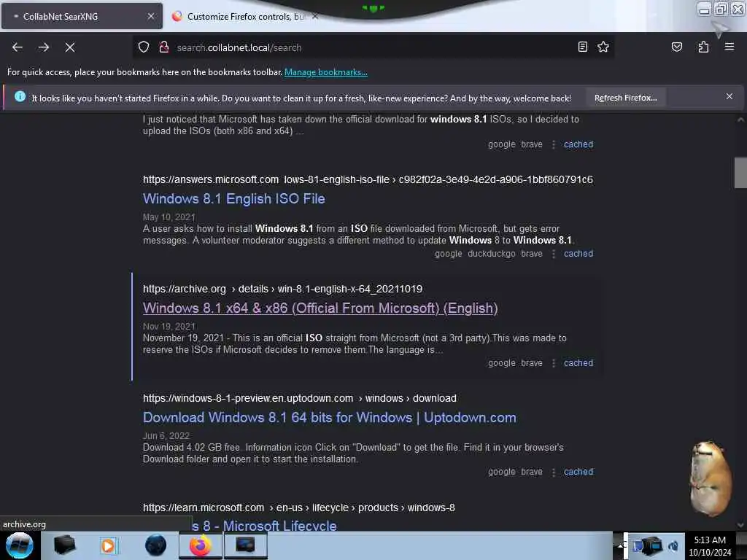747x560 pixels.
Task: Toggle reader view icon in address bar
Action: tap(583, 47)
